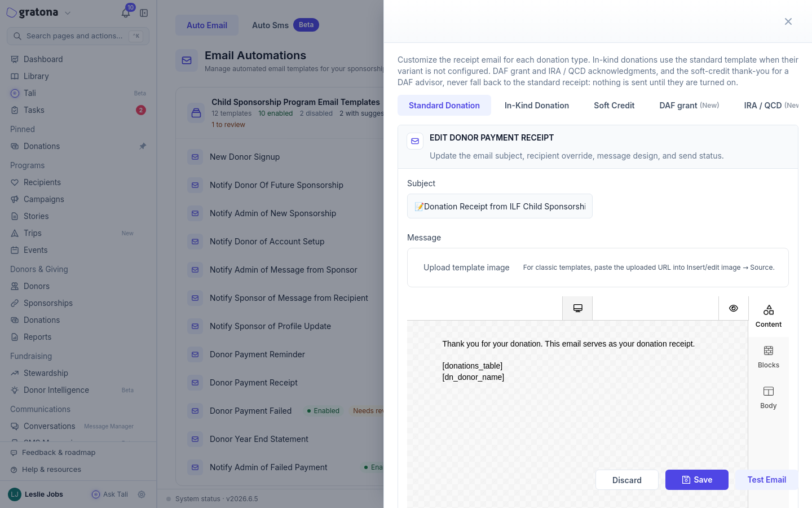This screenshot has width=812, height=508.
Task: Close the receipt editor panel
Action: (x=788, y=21)
